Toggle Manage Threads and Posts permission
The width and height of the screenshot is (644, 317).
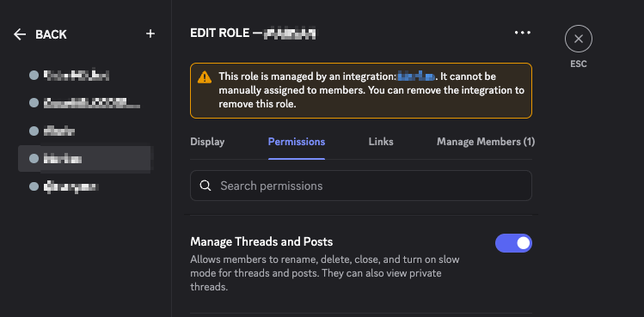(x=513, y=243)
